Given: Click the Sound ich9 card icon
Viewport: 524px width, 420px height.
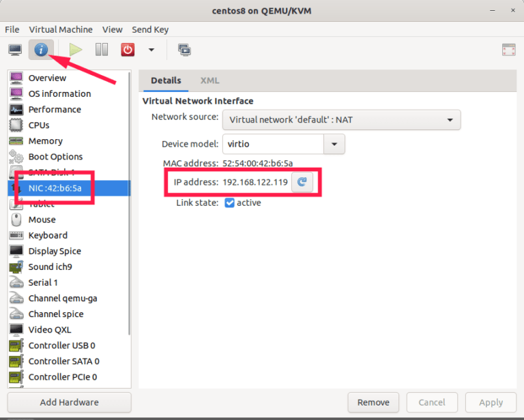Looking at the screenshot, I should [x=16, y=267].
